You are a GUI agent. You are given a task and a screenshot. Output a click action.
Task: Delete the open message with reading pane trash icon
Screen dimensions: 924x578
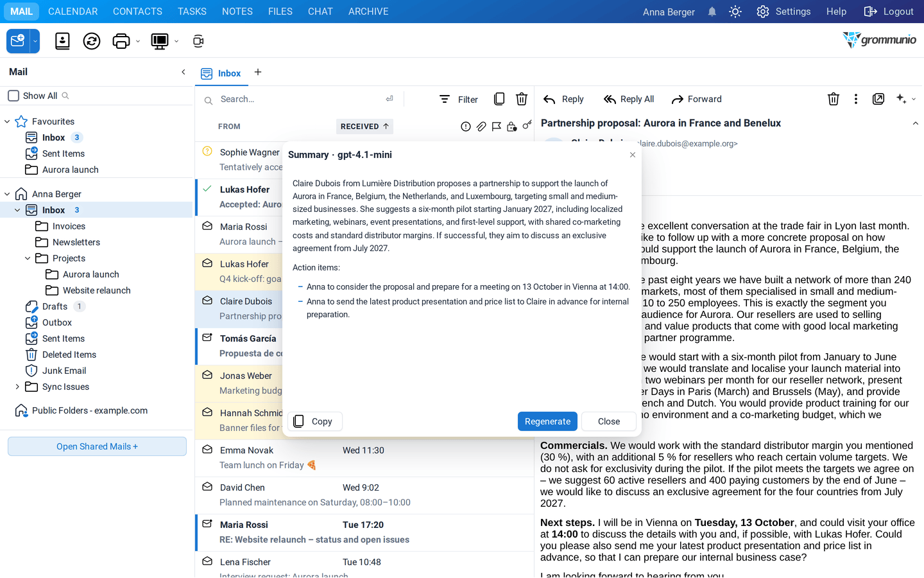tap(833, 99)
